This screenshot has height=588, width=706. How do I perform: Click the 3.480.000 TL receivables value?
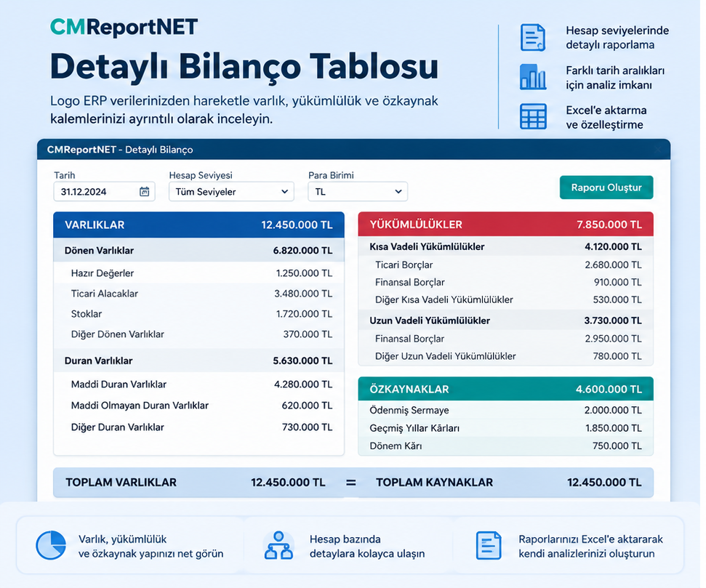coord(303,294)
